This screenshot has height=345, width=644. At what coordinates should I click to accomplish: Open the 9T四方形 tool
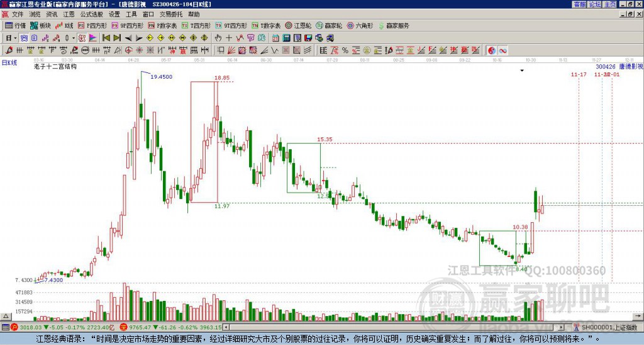coord(231,25)
